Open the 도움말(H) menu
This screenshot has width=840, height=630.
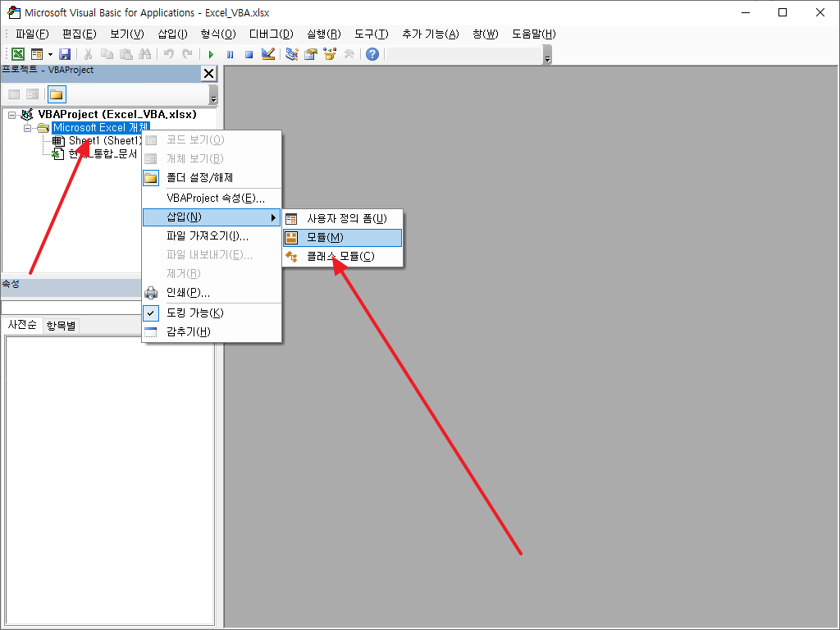(x=533, y=34)
